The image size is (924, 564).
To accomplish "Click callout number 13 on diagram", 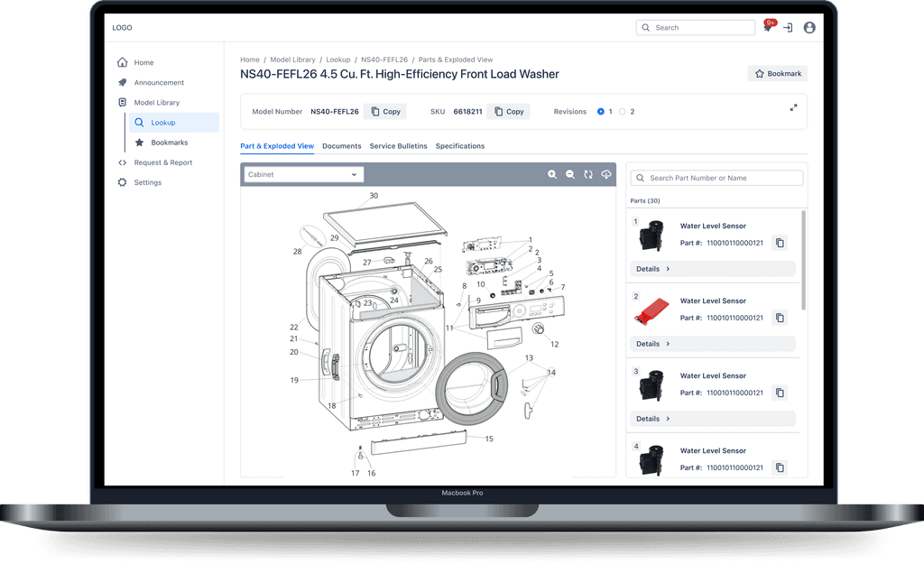I will (x=529, y=357).
